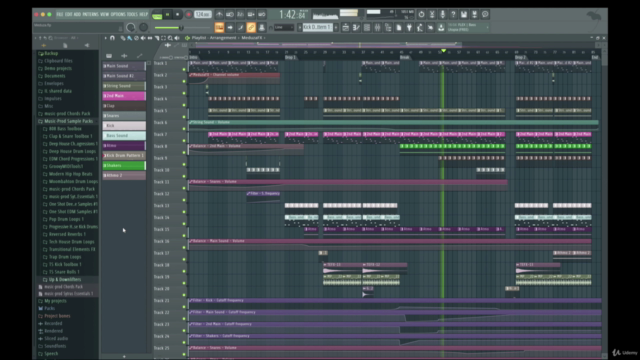Toggle the metronome icon
640x360 pixels.
tap(219, 15)
